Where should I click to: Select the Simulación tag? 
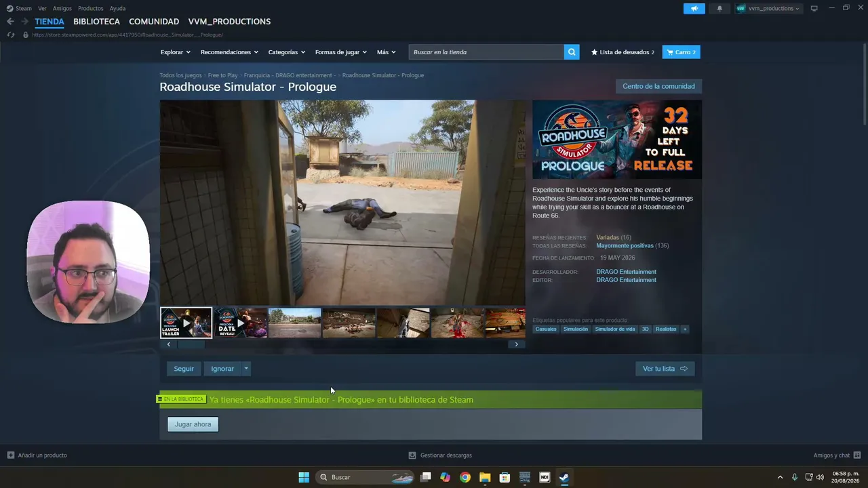[x=576, y=329]
